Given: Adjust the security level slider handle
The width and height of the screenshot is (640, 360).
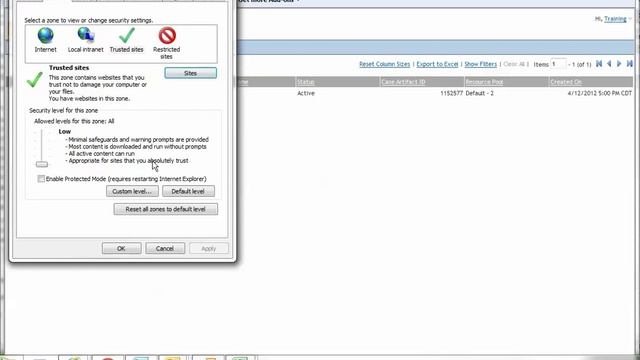Looking at the screenshot, I should pyautogui.click(x=42, y=164).
